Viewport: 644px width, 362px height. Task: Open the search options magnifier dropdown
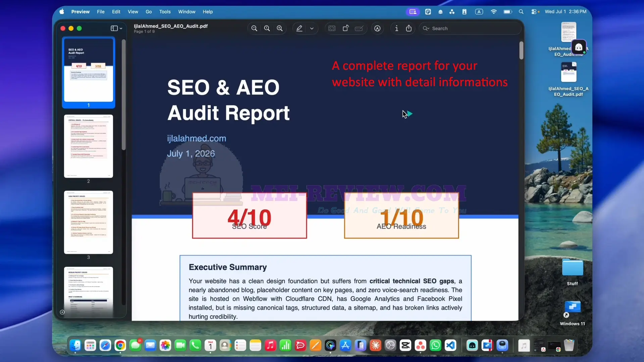click(426, 29)
